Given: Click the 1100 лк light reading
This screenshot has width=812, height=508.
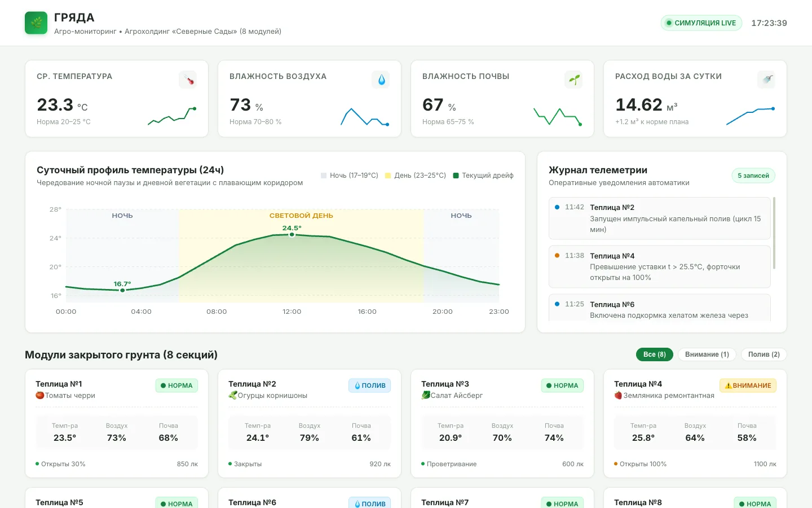Looking at the screenshot, I should 765,464.
